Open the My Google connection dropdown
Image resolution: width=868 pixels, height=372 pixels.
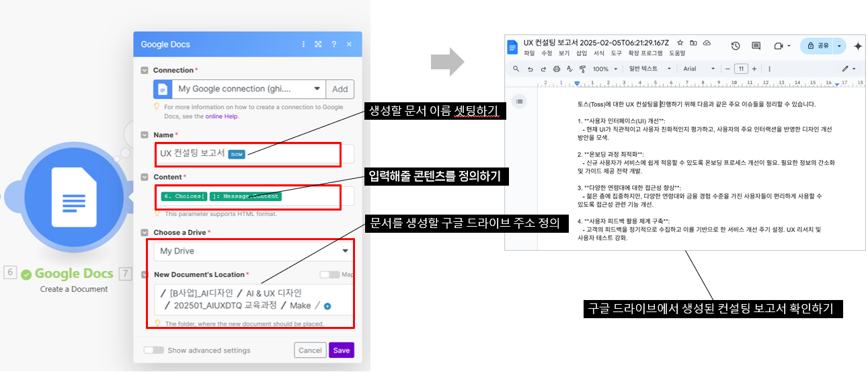249,89
